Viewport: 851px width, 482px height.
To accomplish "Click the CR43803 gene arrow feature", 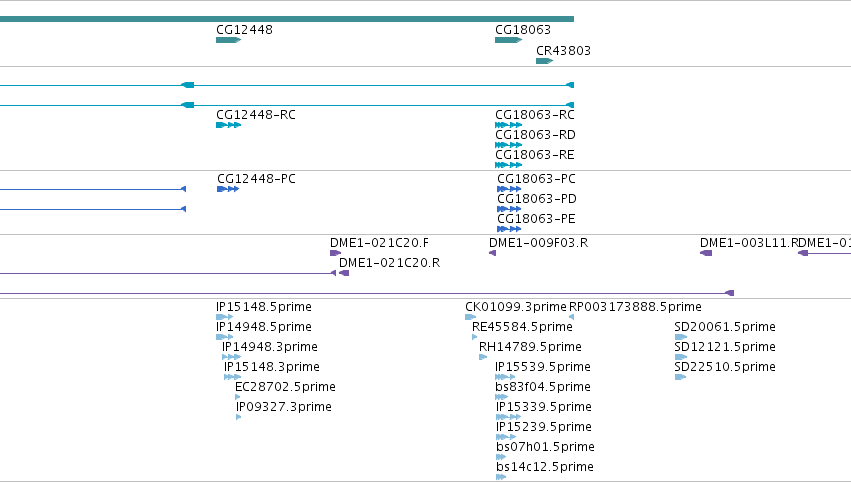I will (x=544, y=61).
